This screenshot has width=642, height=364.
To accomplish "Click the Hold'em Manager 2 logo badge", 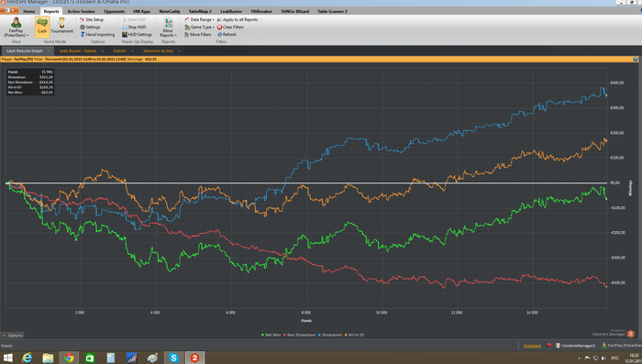I will (631, 334).
